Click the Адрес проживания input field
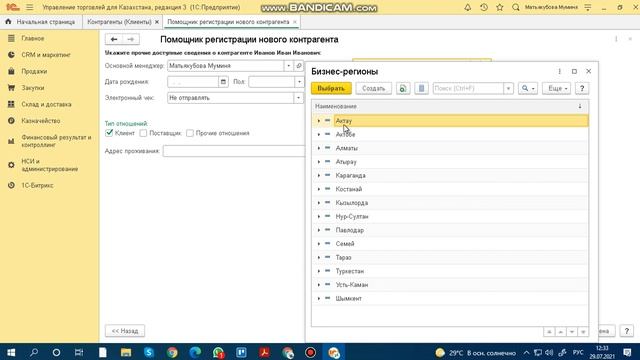 [x=233, y=151]
